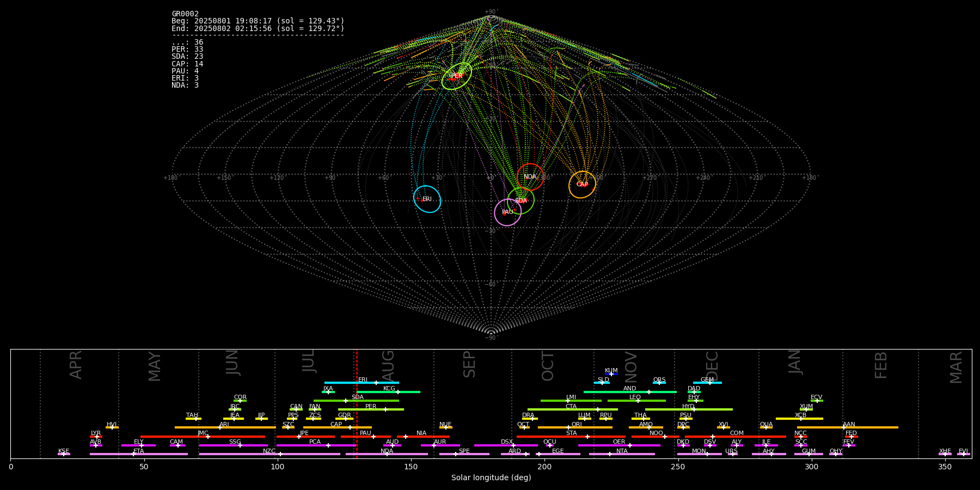Click the PER radiant ellipse on sky map
This screenshot has width=980, height=490.
tap(457, 76)
